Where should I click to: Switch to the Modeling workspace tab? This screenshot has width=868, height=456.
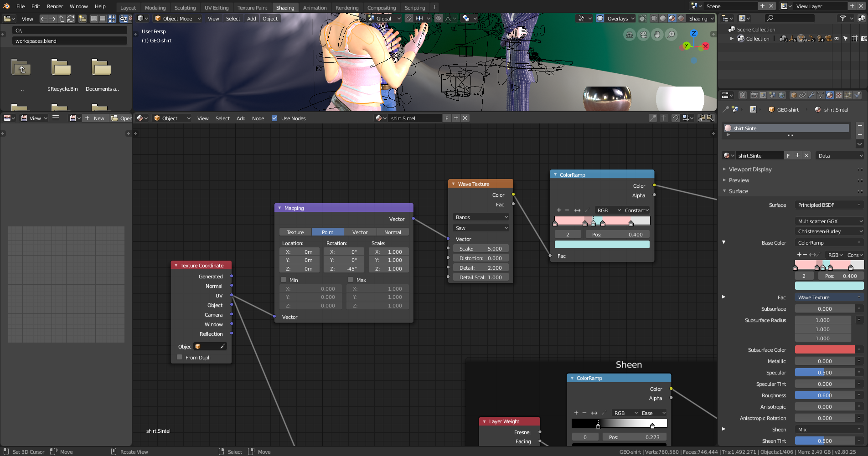tap(155, 8)
